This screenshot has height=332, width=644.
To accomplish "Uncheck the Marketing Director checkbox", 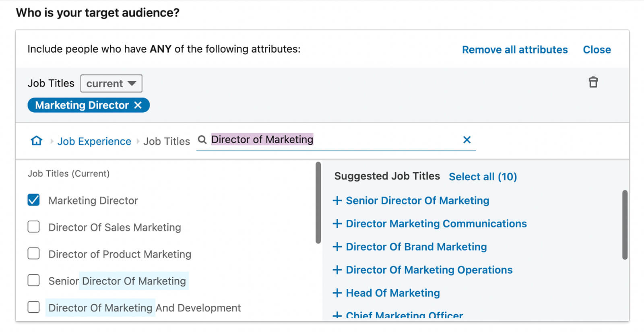I will (x=34, y=200).
